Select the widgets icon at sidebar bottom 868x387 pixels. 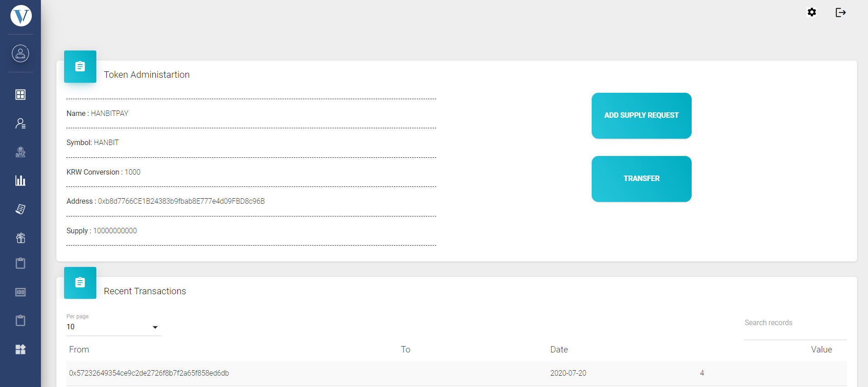pos(20,349)
